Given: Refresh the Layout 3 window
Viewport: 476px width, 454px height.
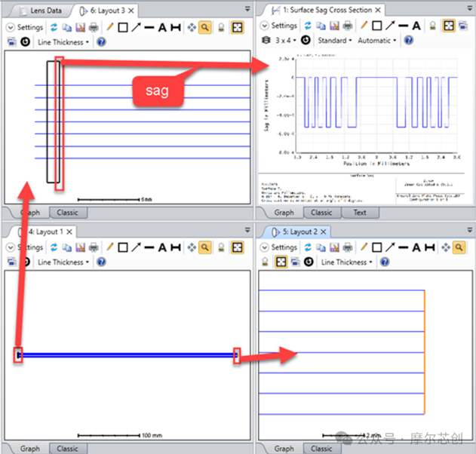Looking at the screenshot, I should [54, 27].
